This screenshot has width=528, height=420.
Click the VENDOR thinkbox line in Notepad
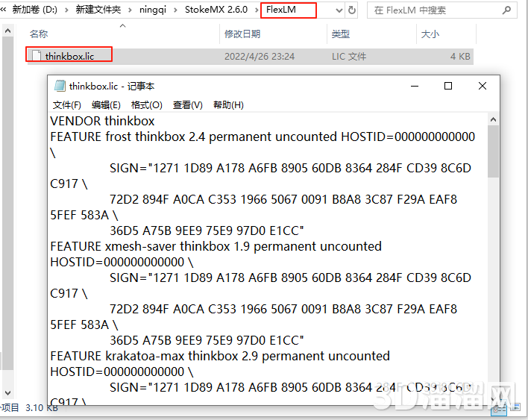click(102, 121)
